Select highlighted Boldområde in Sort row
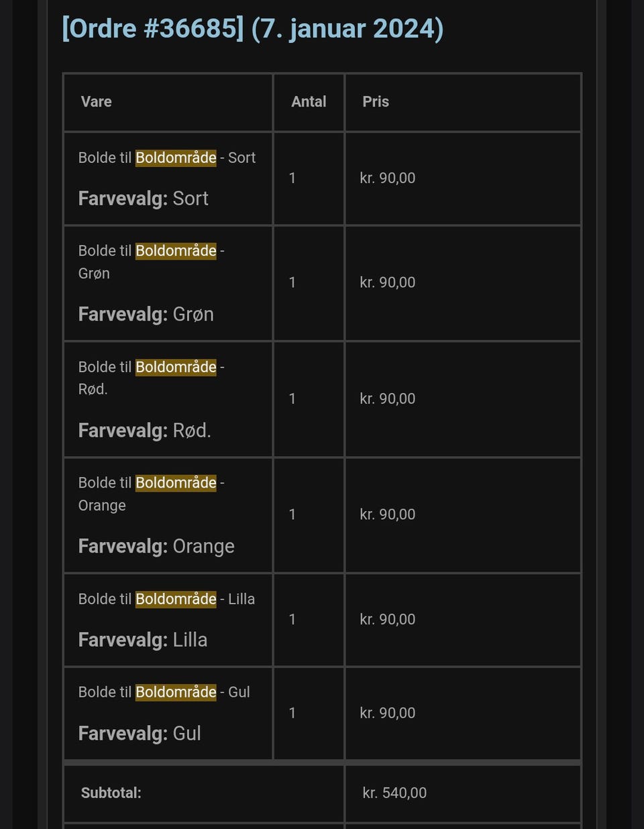Screen dimensions: 644x829 tap(176, 158)
